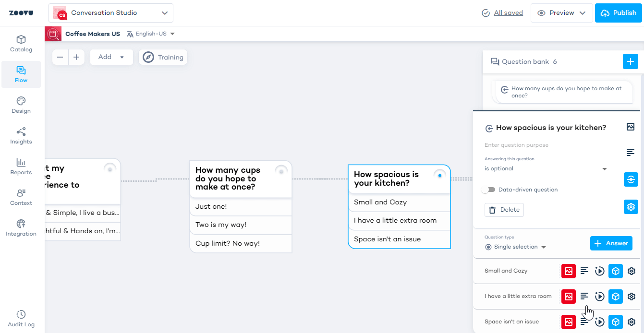Click the Delete question button
The width and height of the screenshot is (644, 333).
pos(504,210)
